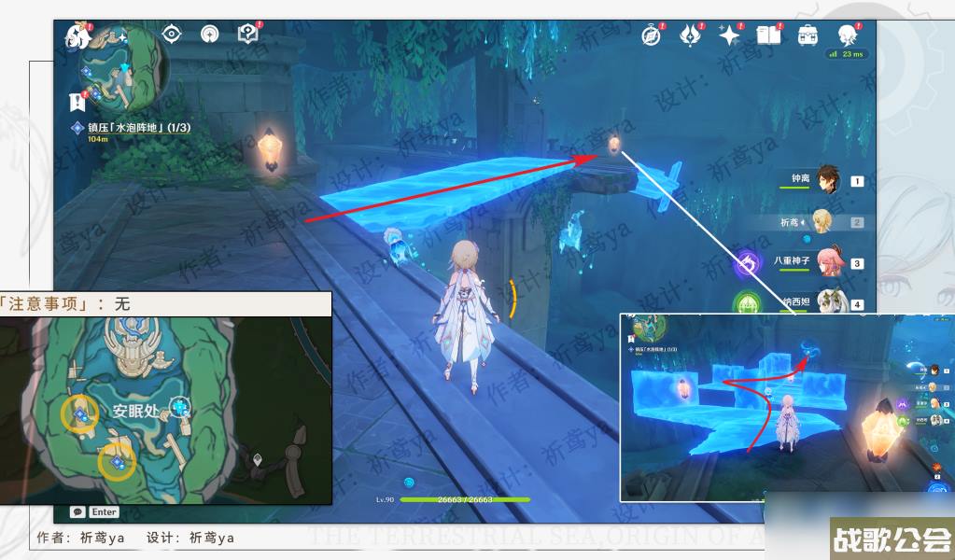Switch to party member 八重神子
The image size is (955, 560).
point(828,262)
